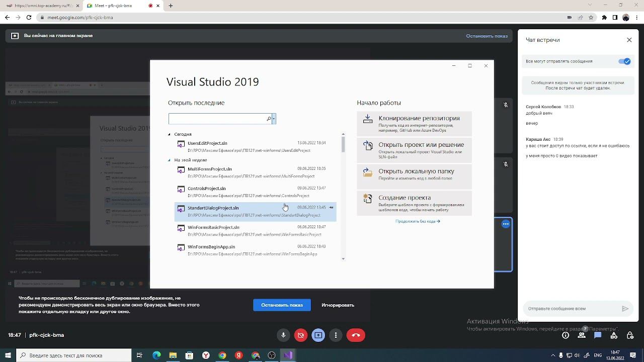Image resolution: width=644 pixels, height=362 pixels.
Task: Hang up the Meet call
Action: [356, 335]
